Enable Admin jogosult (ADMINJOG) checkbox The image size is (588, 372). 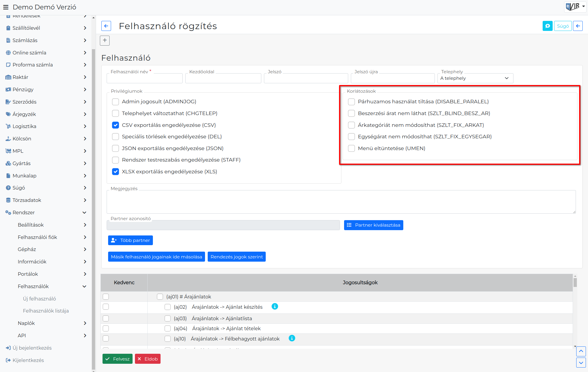click(x=115, y=102)
